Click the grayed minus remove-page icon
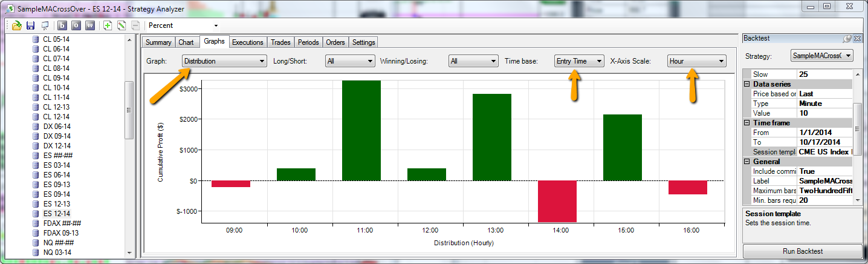 pos(135,25)
